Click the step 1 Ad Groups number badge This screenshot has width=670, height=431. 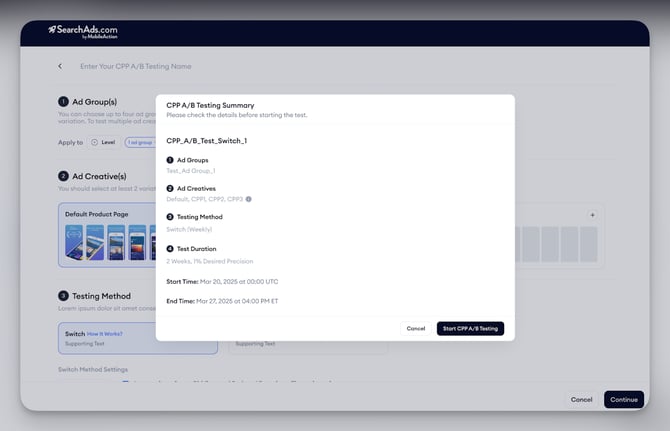[63, 101]
